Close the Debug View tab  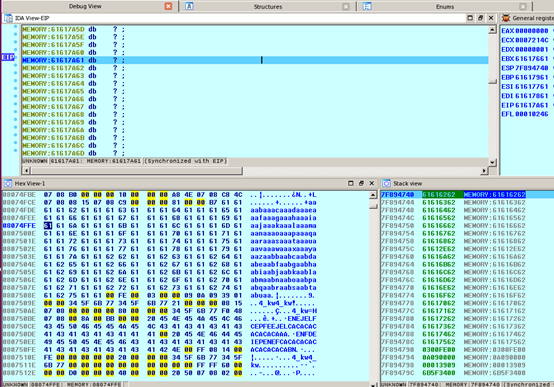click(169, 6)
